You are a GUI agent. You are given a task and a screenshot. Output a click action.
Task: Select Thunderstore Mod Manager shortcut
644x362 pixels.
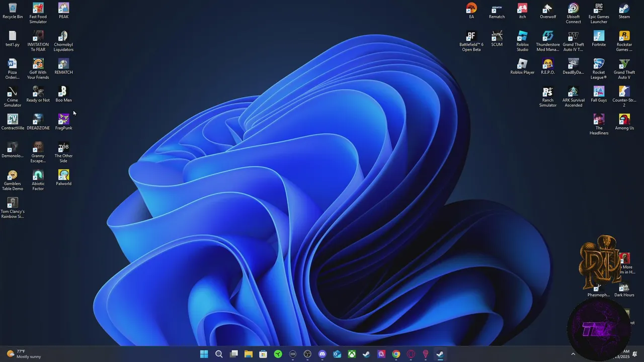pyautogui.click(x=548, y=41)
